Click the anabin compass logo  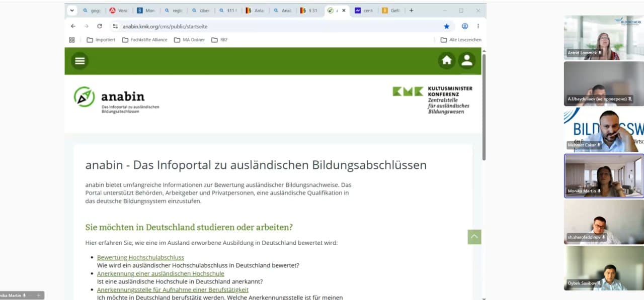[84, 96]
